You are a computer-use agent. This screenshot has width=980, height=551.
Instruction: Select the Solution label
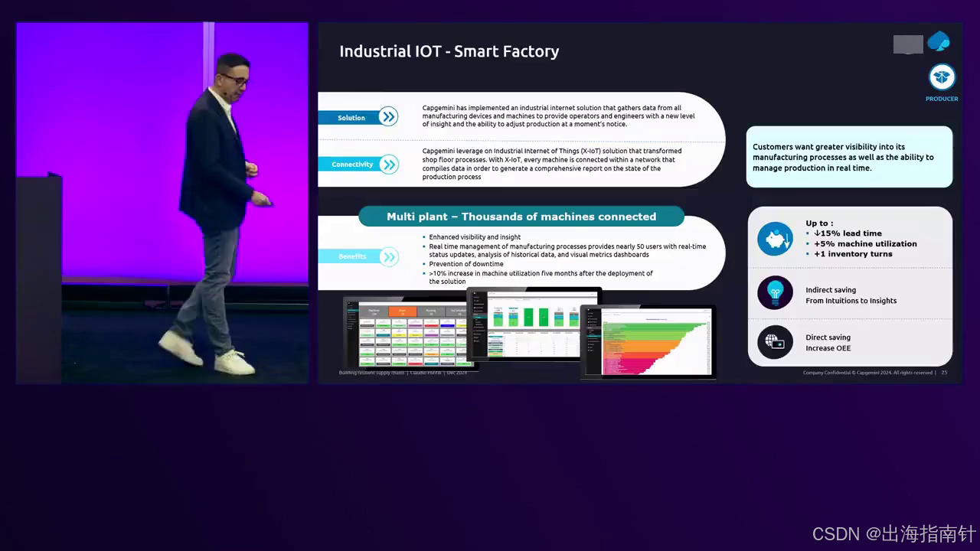[351, 118]
